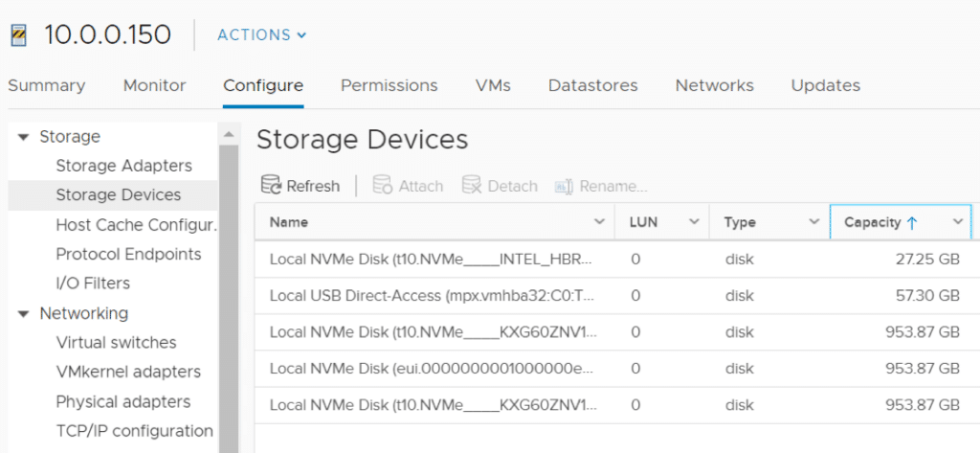The image size is (980, 453).
Task: Open the ACTIONS dropdown menu
Action: pyautogui.click(x=262, y=35)
